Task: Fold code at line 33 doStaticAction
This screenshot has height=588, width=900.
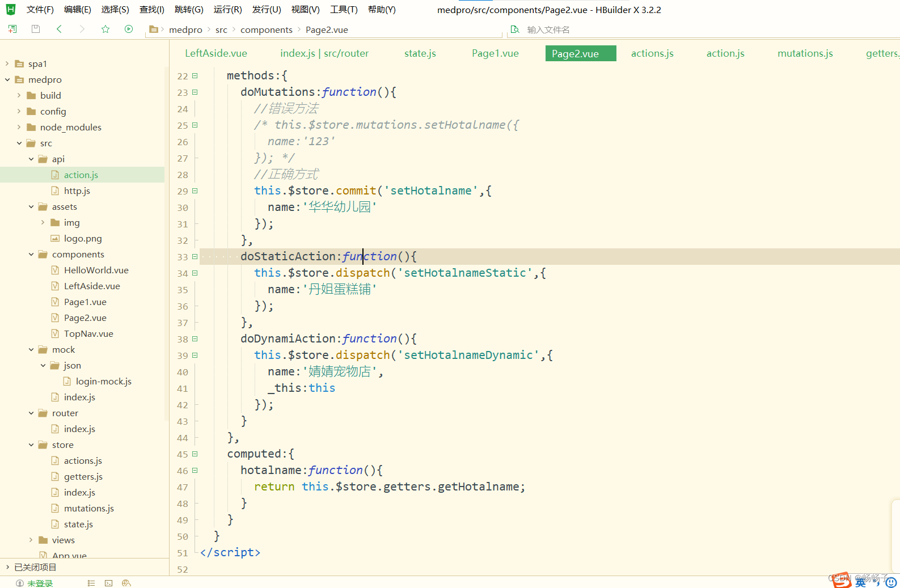Action: point(195,256)
